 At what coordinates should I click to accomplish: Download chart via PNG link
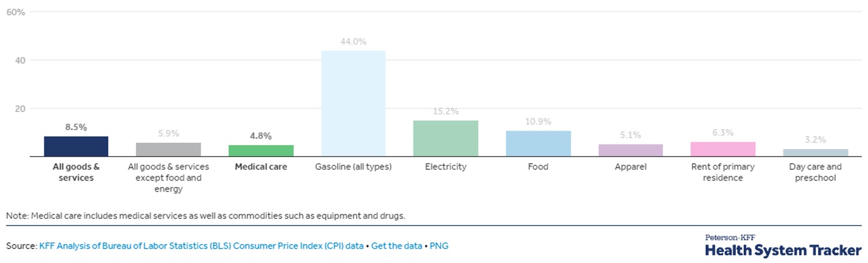[x=438, y=246]
